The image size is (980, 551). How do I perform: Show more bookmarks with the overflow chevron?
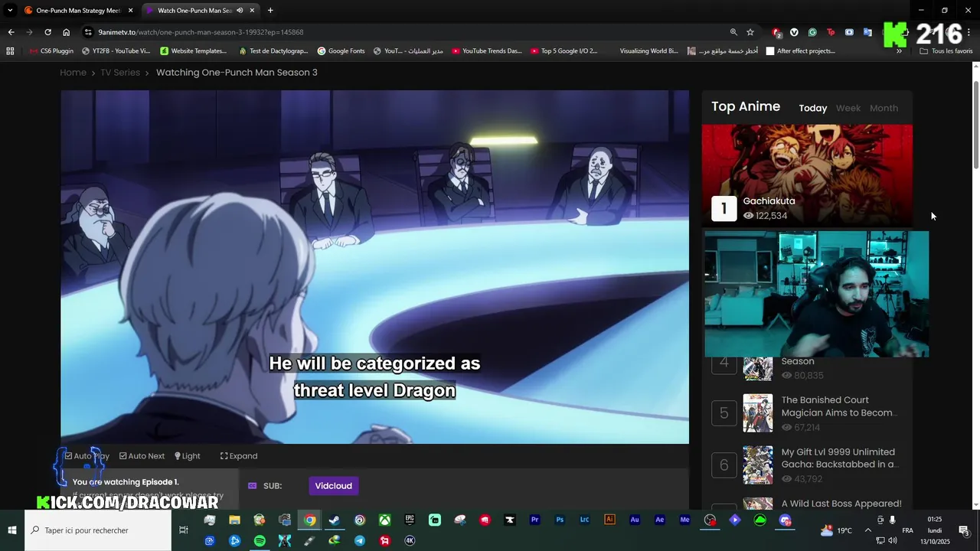[x=899, y=51]
